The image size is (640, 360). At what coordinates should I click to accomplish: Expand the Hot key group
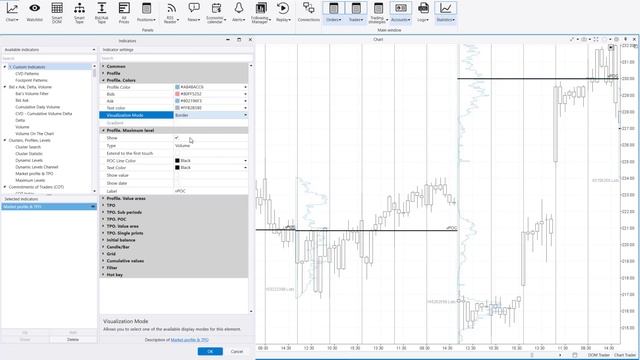coord(103,275)
